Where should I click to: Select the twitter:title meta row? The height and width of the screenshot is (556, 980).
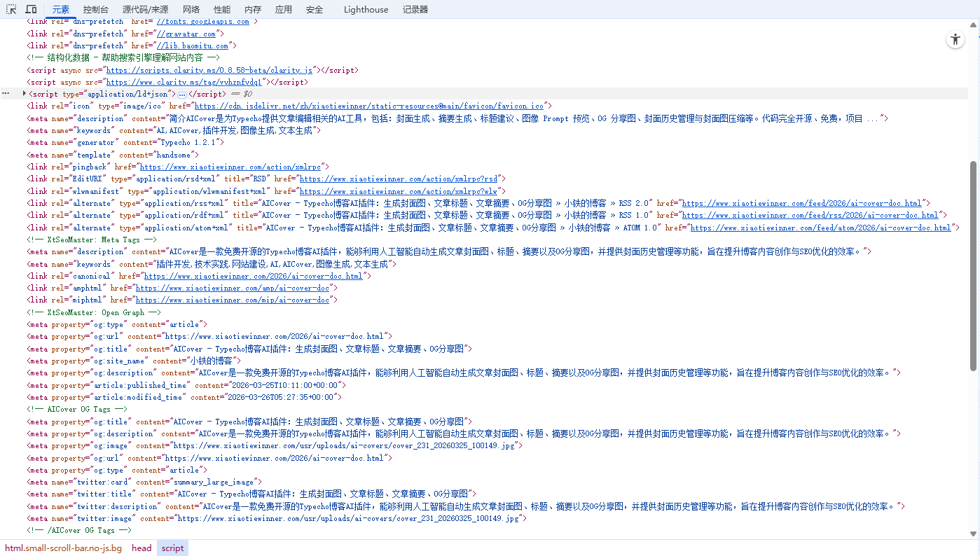click(x=251, y=494)
